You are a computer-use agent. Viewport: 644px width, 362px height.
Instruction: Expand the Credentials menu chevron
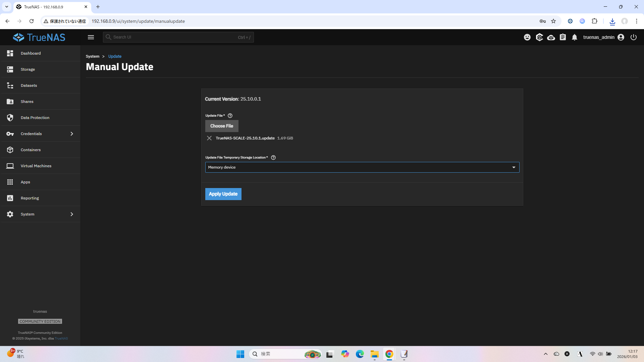(72, 134)
